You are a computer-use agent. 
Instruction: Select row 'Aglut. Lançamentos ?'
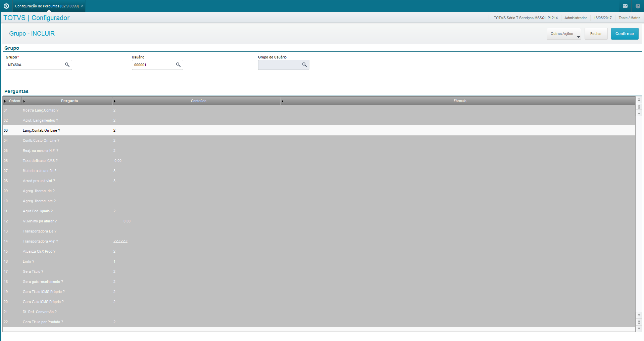click(x=319, y=120)
